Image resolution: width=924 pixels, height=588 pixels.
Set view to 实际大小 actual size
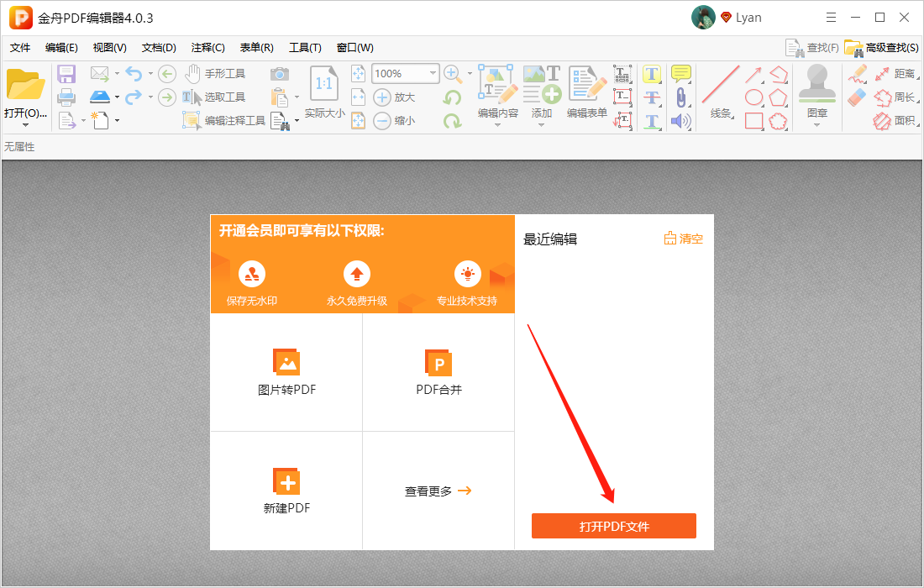(324, 92)
